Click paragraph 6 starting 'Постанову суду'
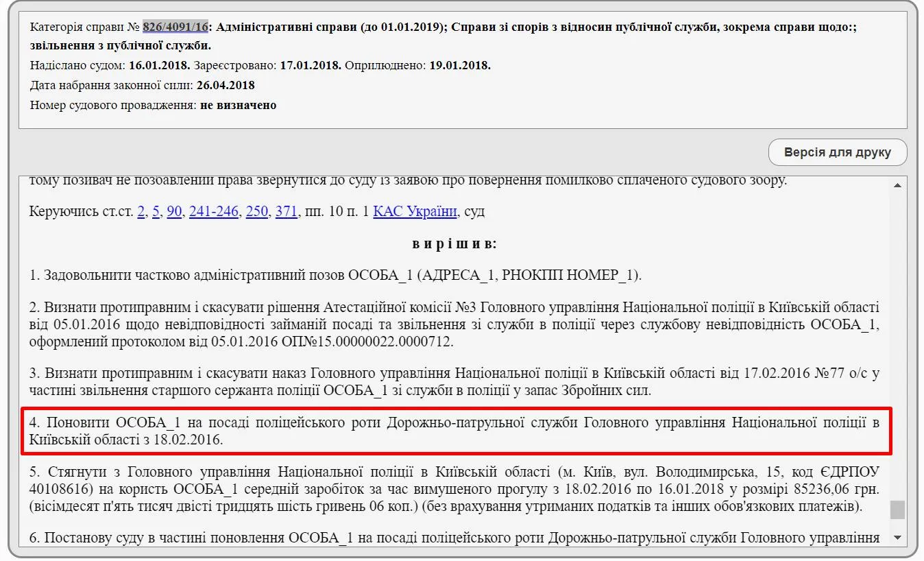The height and width of the screenshot is (561, 924). [454, 538]
